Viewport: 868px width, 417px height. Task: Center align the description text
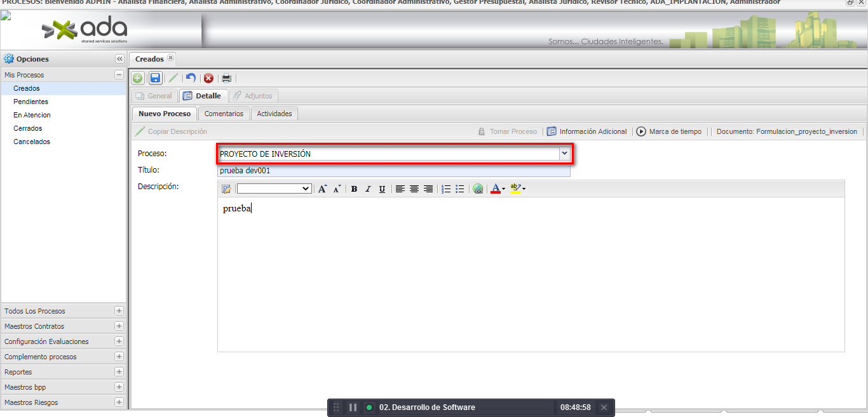click(x=414, y=189)
